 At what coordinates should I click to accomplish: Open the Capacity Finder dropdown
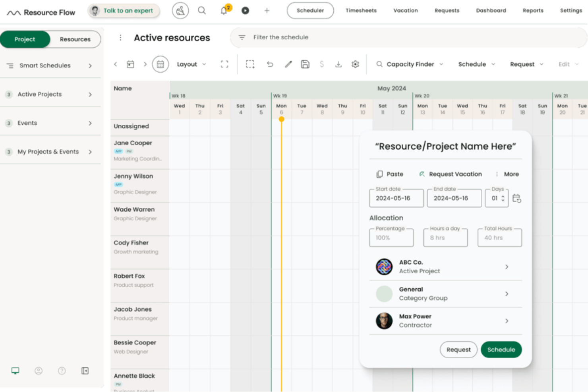(x=410, y=64)
